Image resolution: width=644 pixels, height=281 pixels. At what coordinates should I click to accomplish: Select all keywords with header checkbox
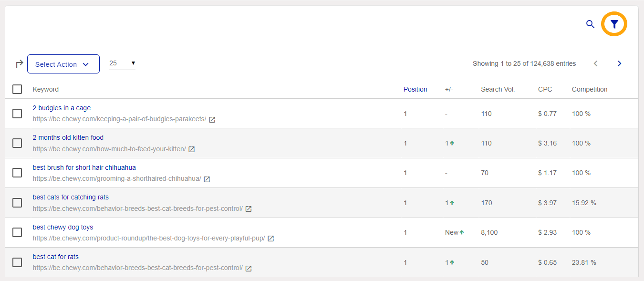17,89
